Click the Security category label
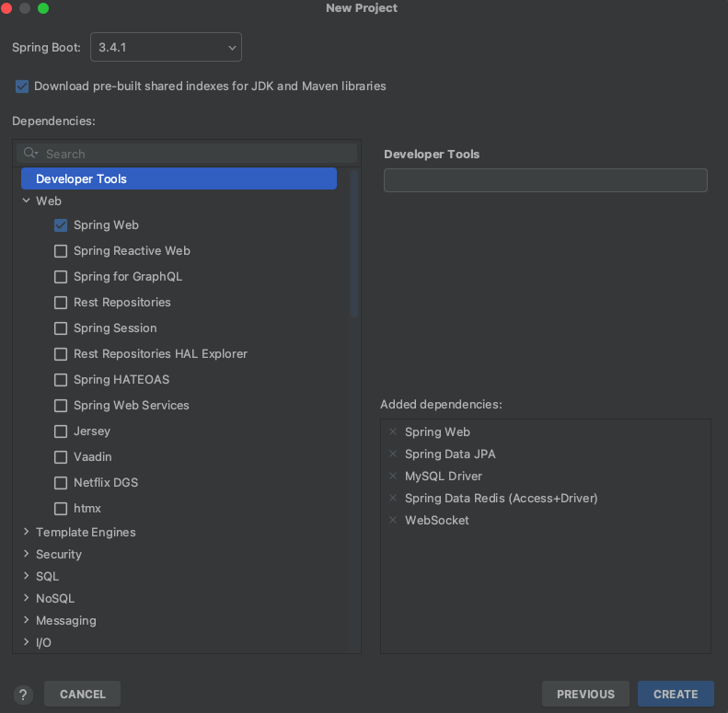 59,554
